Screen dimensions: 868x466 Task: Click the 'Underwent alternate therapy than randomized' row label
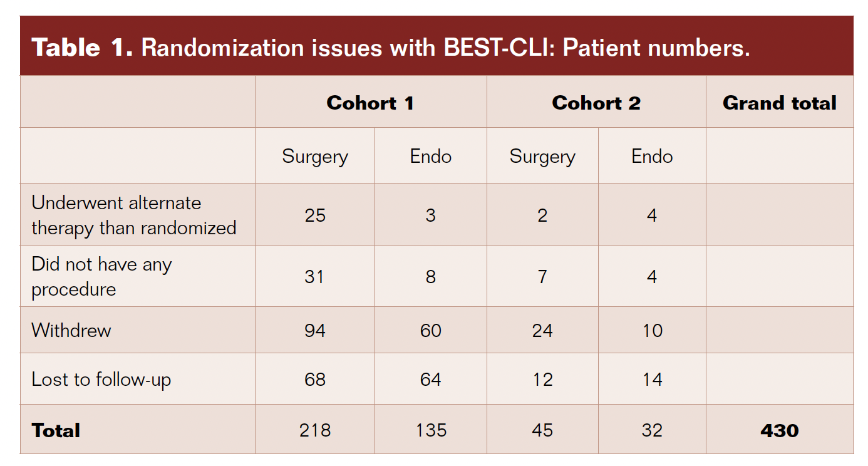click(134, 215)
